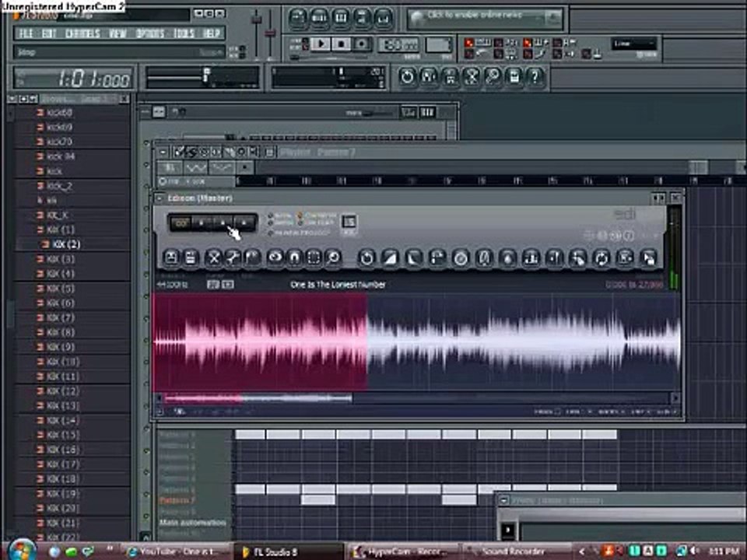Click Edison scrollbar right arrow
Screen dimensions: 747x560
[x=675, y=398]
